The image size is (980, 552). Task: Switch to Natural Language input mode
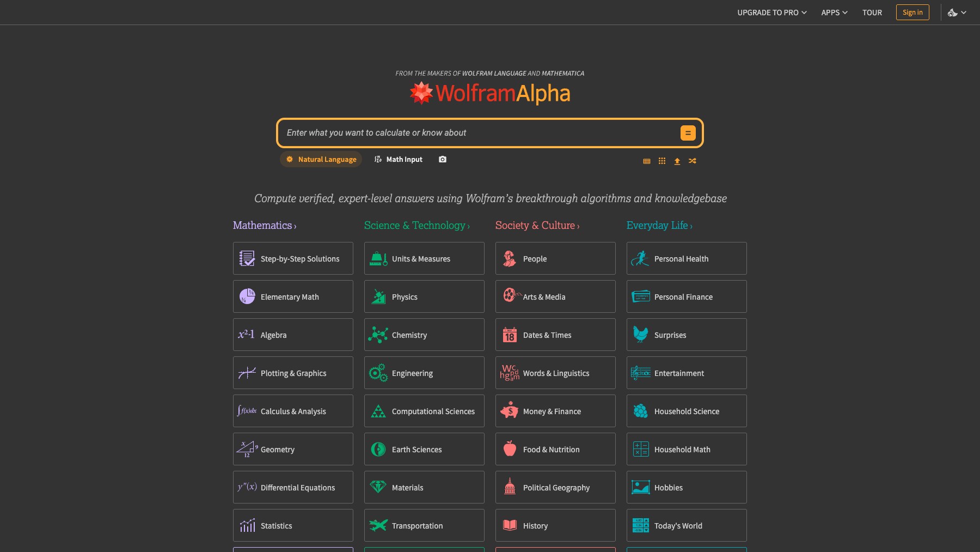coord(321,160)
